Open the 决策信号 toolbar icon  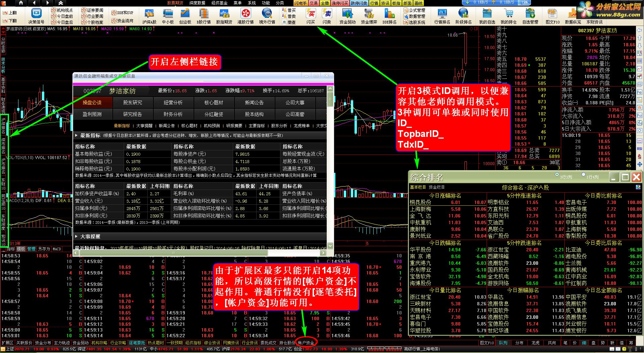pyautogui.click(x=36, y=16)
